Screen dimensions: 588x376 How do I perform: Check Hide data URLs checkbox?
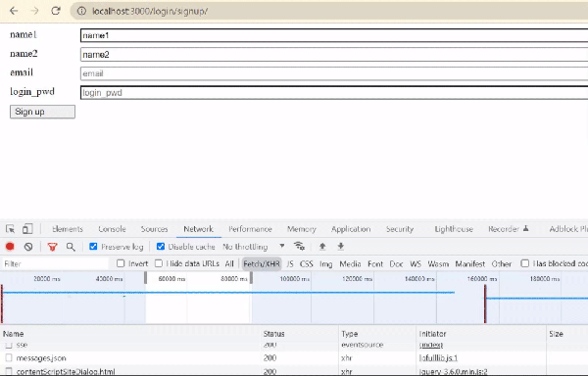point(159,263)
